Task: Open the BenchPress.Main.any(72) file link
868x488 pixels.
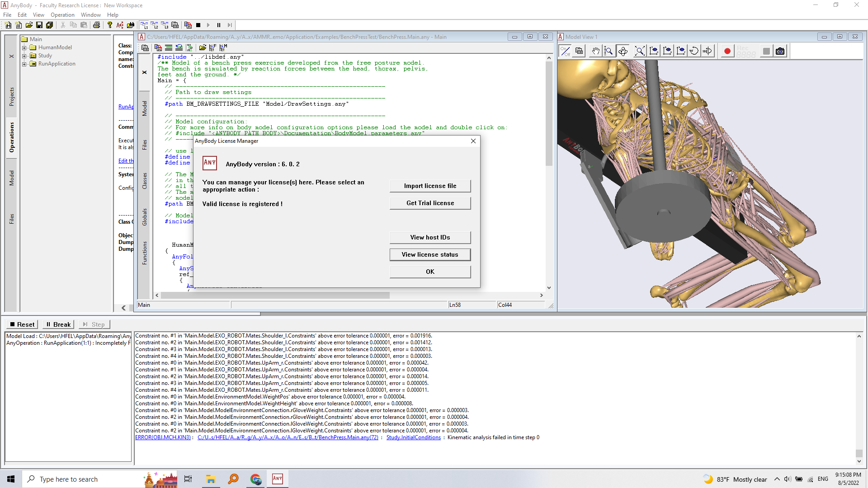Action: (x=288, y=437)
